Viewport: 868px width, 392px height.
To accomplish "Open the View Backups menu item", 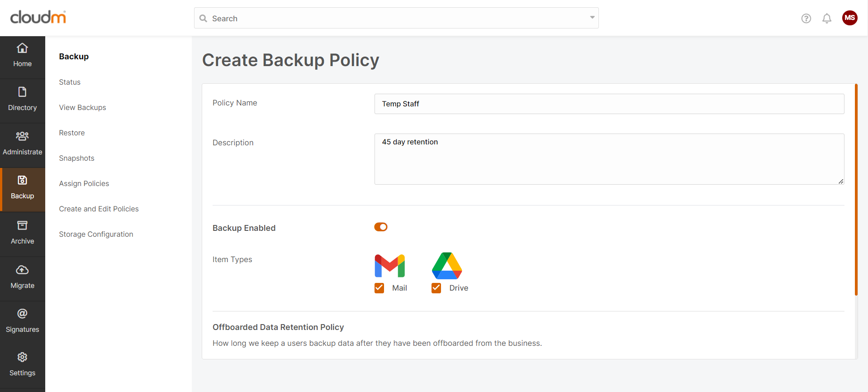I will [x=82, y=108].
